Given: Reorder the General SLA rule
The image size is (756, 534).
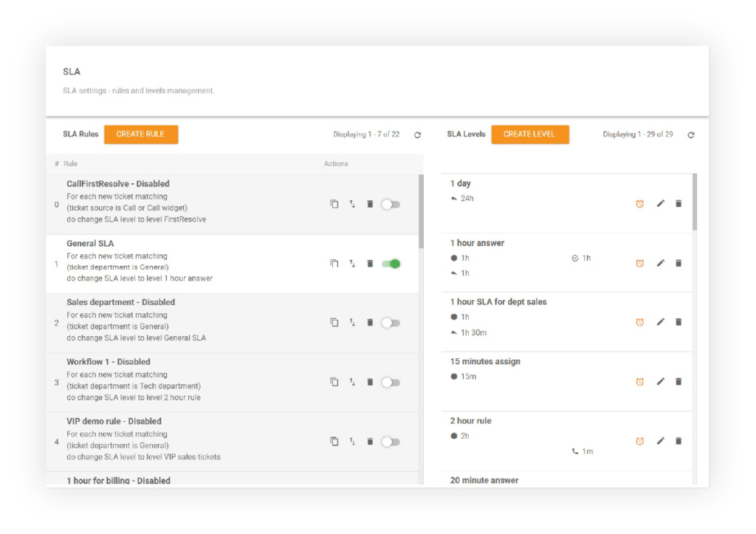Looking at the screenshot, I should coord(352,264).
